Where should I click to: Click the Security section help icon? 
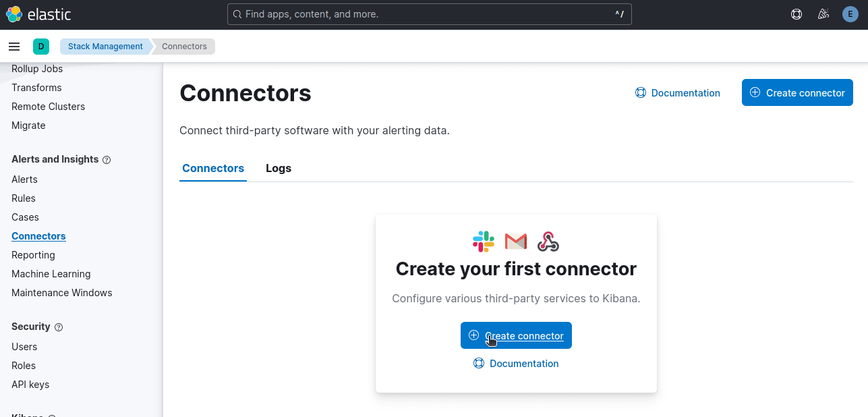pyautogui.click(x=59, y=327)
